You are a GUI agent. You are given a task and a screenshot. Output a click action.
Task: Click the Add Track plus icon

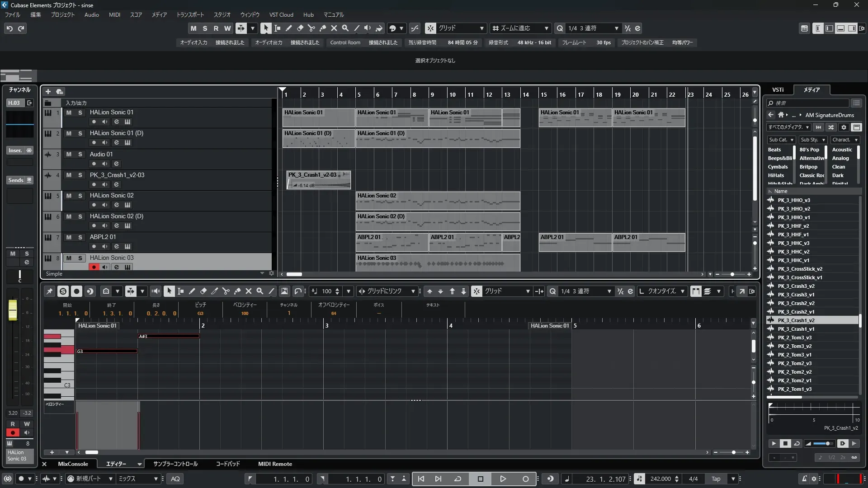coord(48,91)
